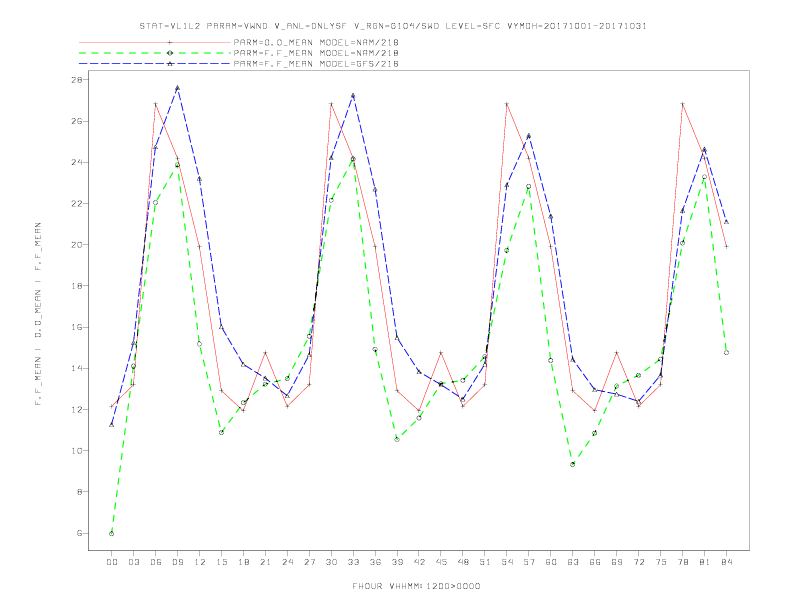Click the chart title text starting STAT=VL1L2
792x612 pixels.
coord(393,26)
